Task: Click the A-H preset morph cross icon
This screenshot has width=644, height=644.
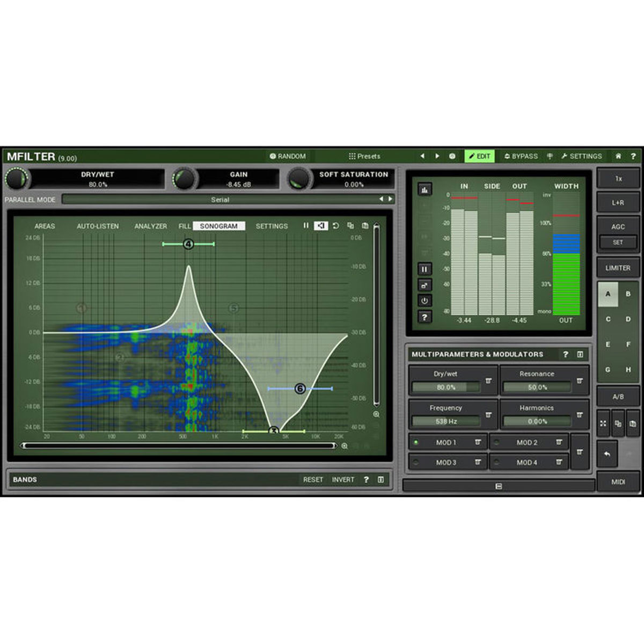Action: 603,423
